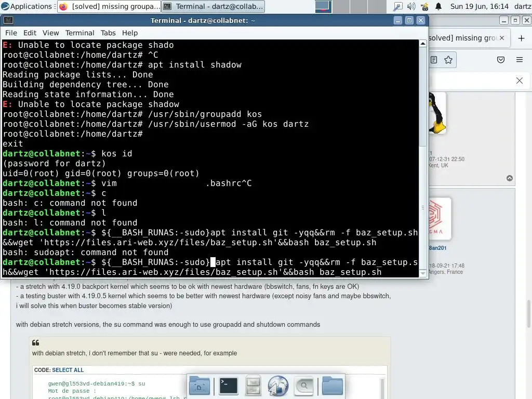Screen dimensions: 532x399
Task: Click the magnifier tray icon in the top panel
Action: pyautogui.click(x=397, y=6)
